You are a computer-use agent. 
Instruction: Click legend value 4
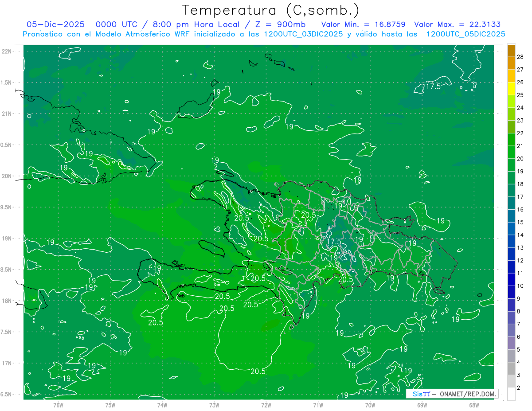pos(519,362)
